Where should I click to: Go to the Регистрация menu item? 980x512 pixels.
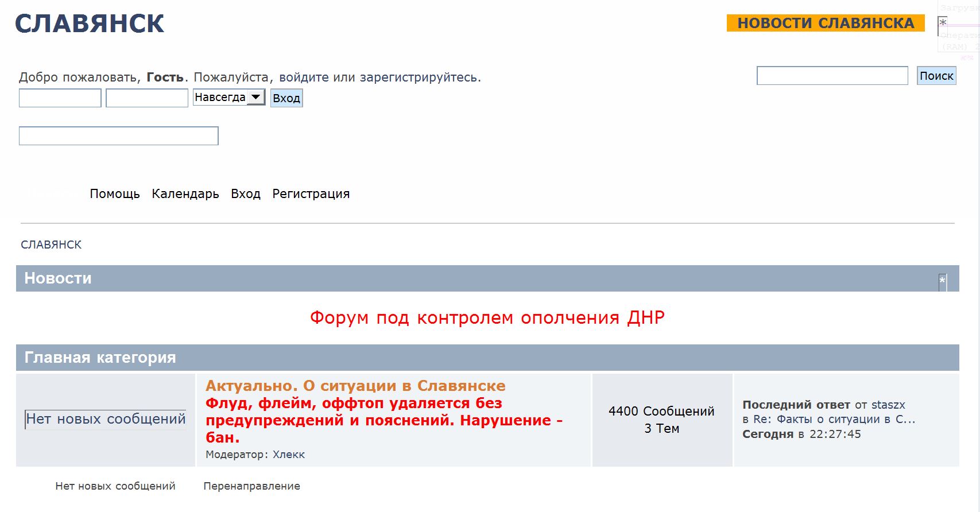click(311, 194)
